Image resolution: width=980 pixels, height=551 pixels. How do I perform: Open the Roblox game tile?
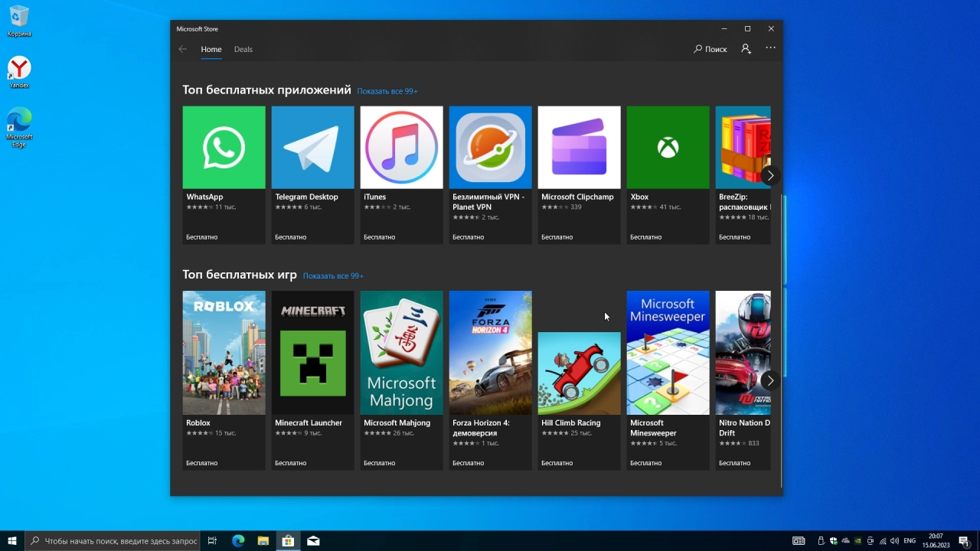pyautogui.click(x=224, y=380)
